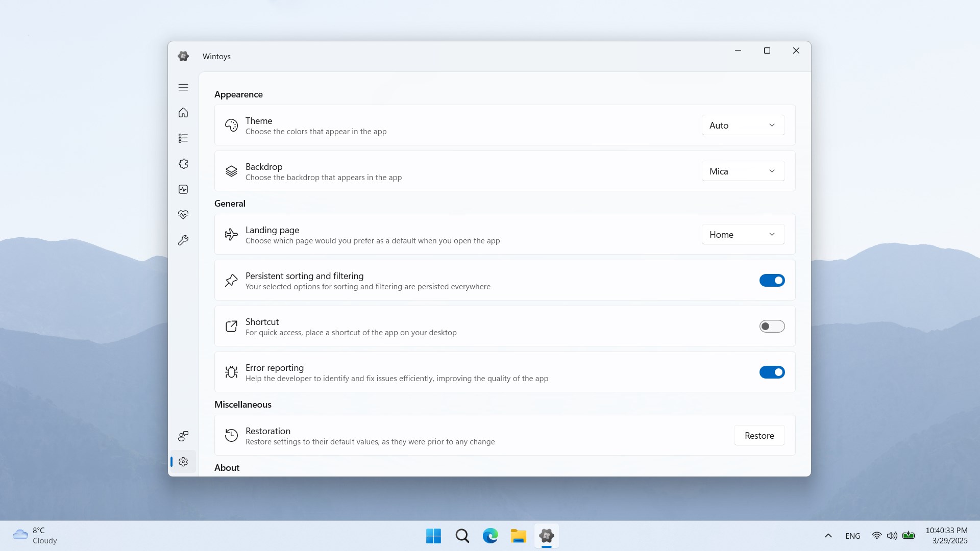This screenshot has height=551, width=980.
Task: Open the Home page in Wintoys sidebar
Action: pos(183,113)
